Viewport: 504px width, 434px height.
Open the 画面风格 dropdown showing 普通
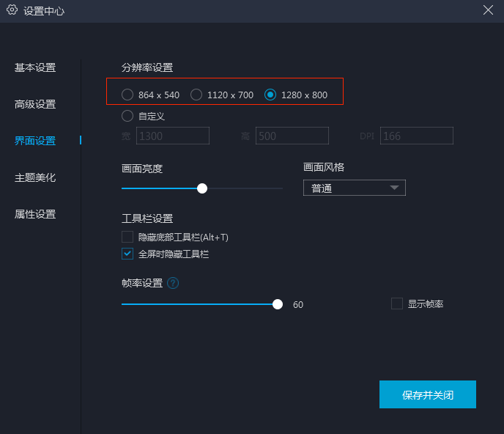pyautogui.click(x=355, y=188)
